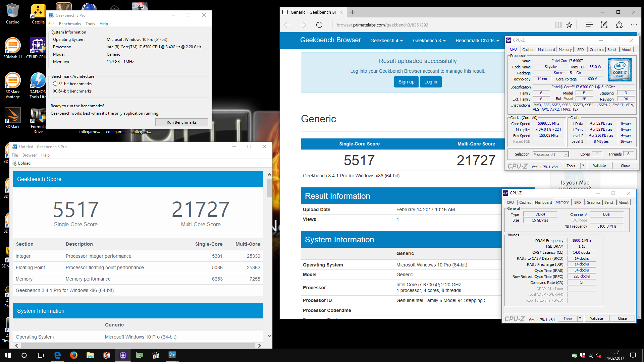Viewport: 644px width, 362px height.
Task: Open Task View on the taskbar
Action: point(40,355)
